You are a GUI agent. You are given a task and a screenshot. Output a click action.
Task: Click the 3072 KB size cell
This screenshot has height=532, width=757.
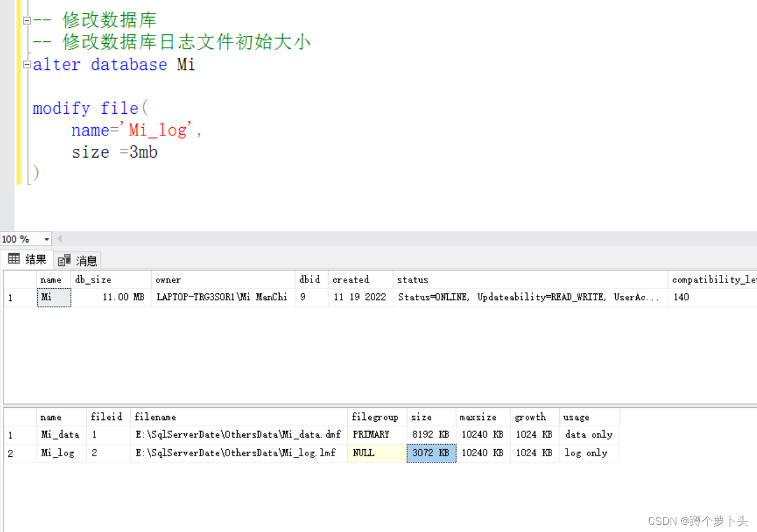click(x=431, y=453)
